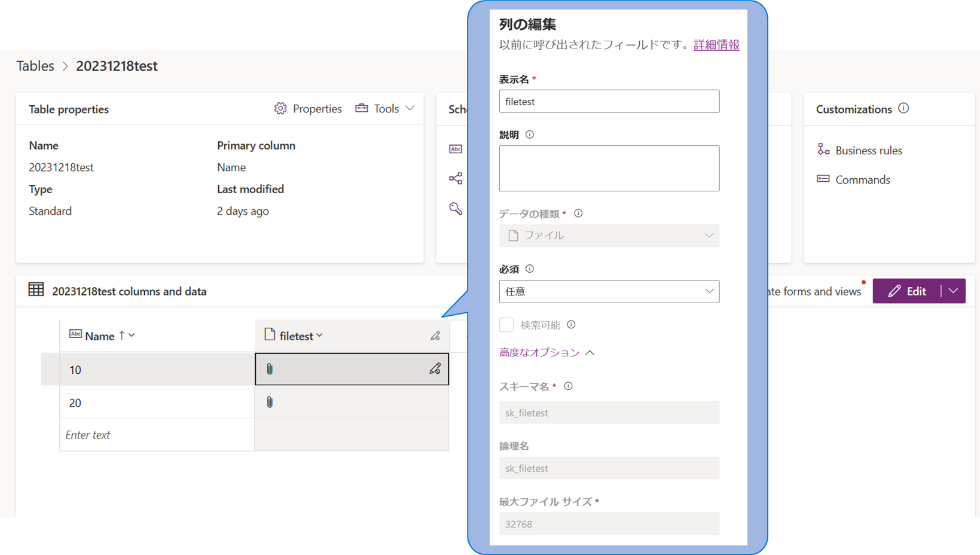
Task: Click the 論理名 field showing sk_filetest
Action: point(609,468)
